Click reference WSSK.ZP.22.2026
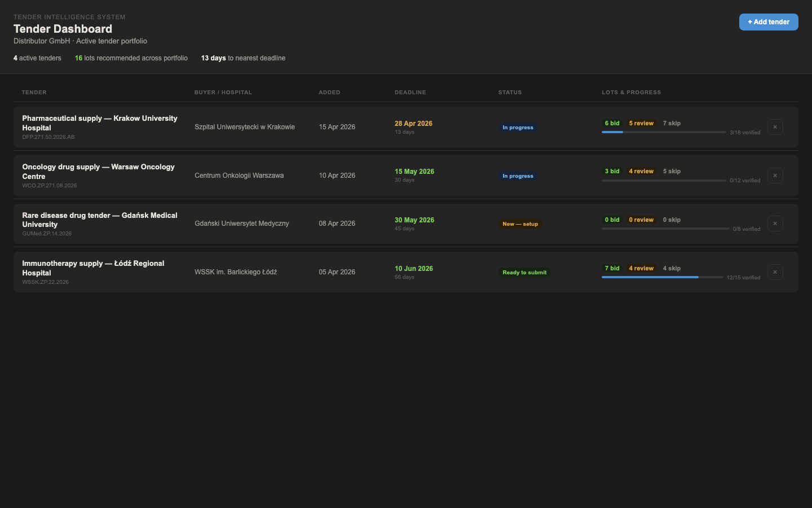This screenshot has width=812, height=508. [x=46, y=282]
